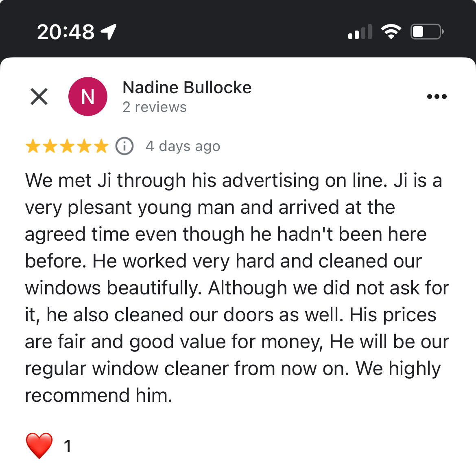Tap the cellular signal bars icon
Viewport: 476px width, 476px height.
[x=360, y=32]
